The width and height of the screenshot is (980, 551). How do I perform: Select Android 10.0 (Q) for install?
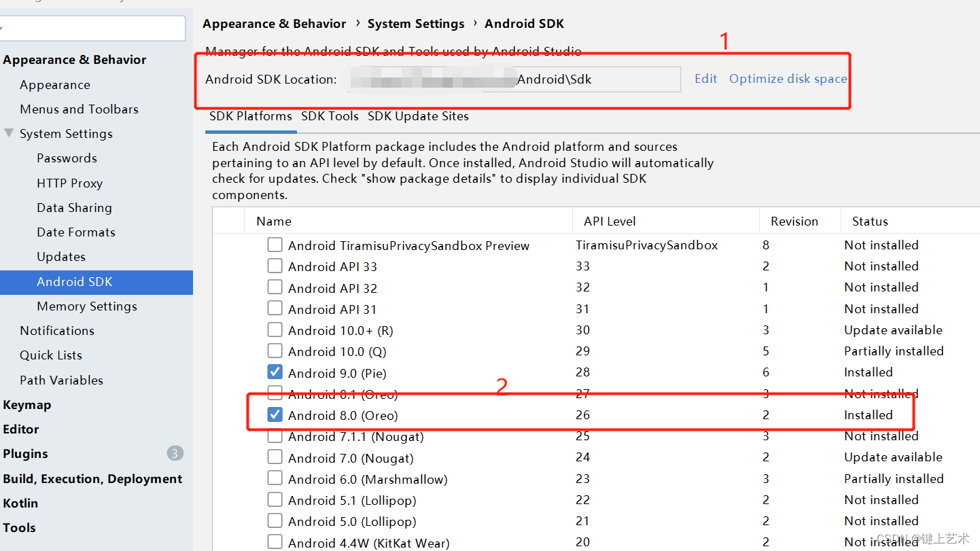click(275, 351)
